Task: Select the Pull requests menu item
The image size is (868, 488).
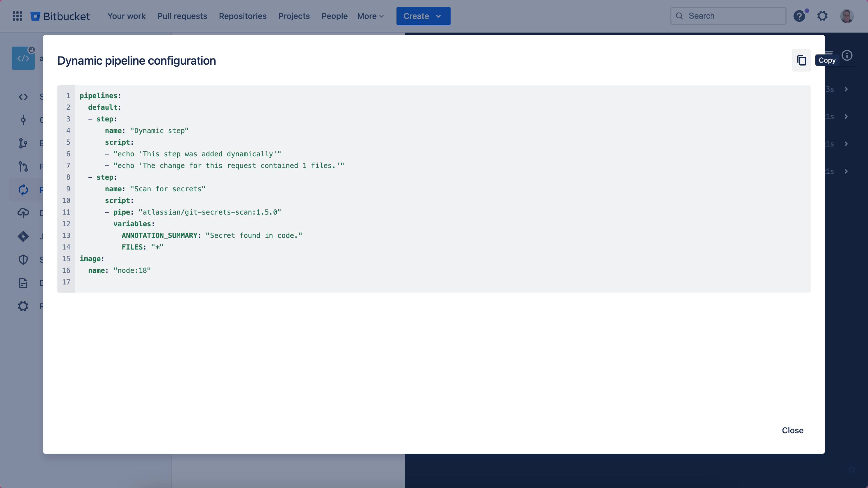Action: [181, 16]
